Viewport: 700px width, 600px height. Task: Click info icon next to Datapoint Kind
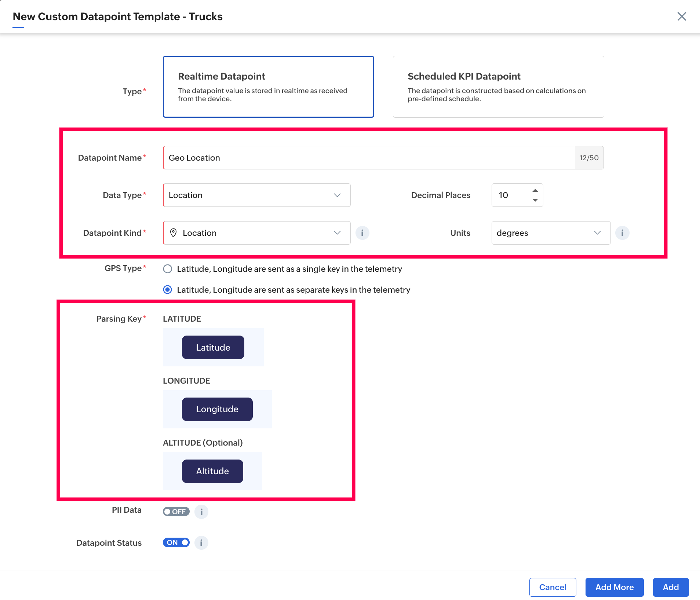tap(362, 233)
